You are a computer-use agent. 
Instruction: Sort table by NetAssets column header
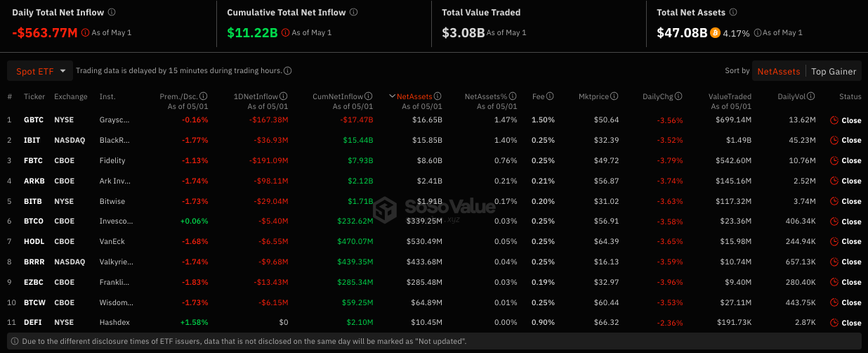pos(414,96)
